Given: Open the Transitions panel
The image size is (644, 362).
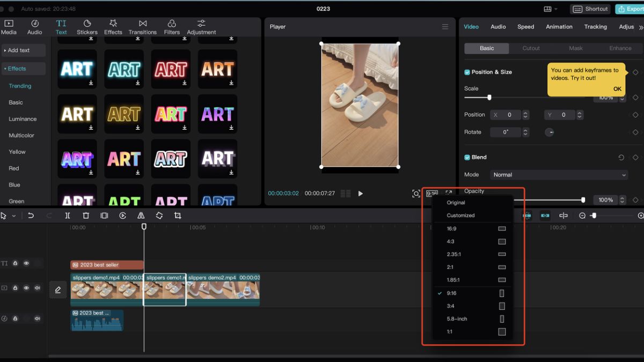Looking at the screenshot, I should [143, 27].
